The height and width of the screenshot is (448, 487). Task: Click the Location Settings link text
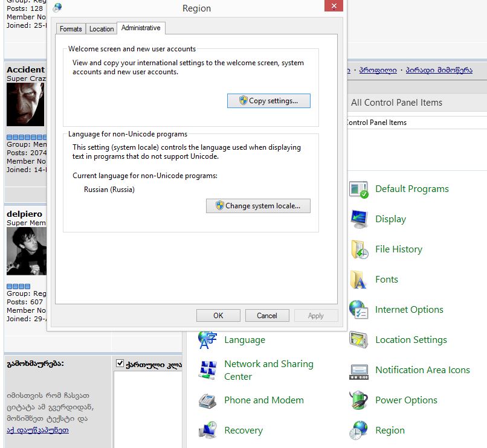click(411, 340)
